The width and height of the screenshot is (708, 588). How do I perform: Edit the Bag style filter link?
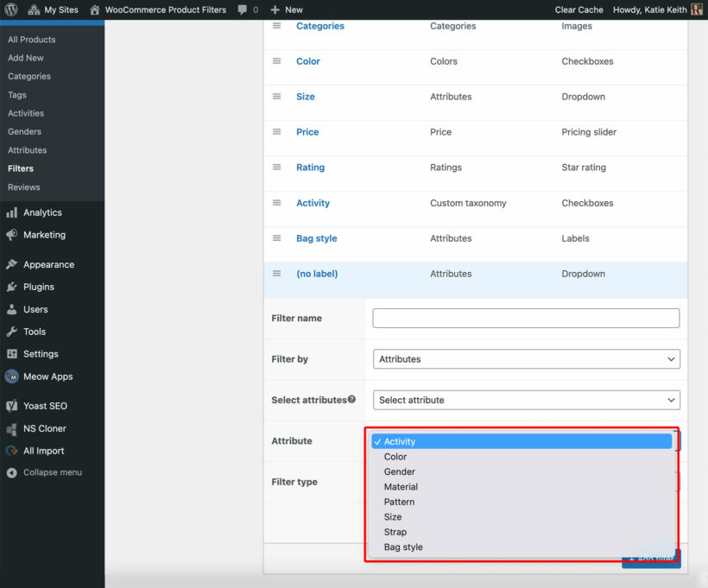(x=315, y=237)
